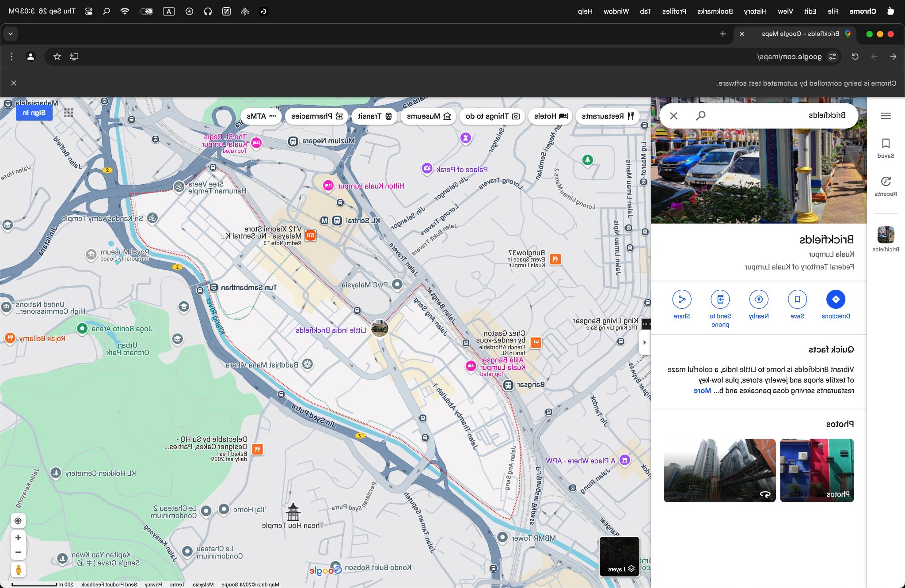Select the V12 Xiaomi Store marker
Screen dimensions: 905x588
311,235
